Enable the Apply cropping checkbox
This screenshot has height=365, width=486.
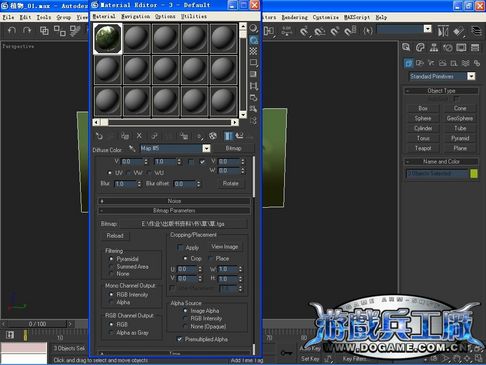tap(180, 248)
